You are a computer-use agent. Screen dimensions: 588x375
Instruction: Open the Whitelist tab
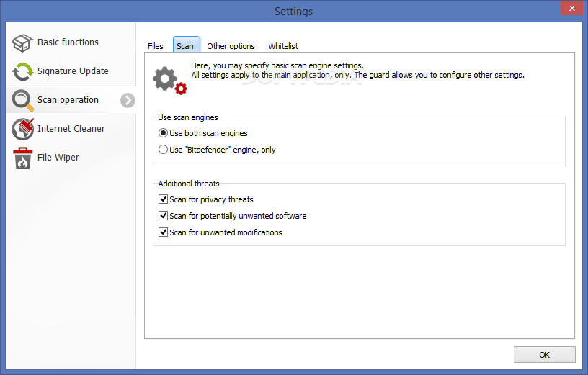point(283,46)
